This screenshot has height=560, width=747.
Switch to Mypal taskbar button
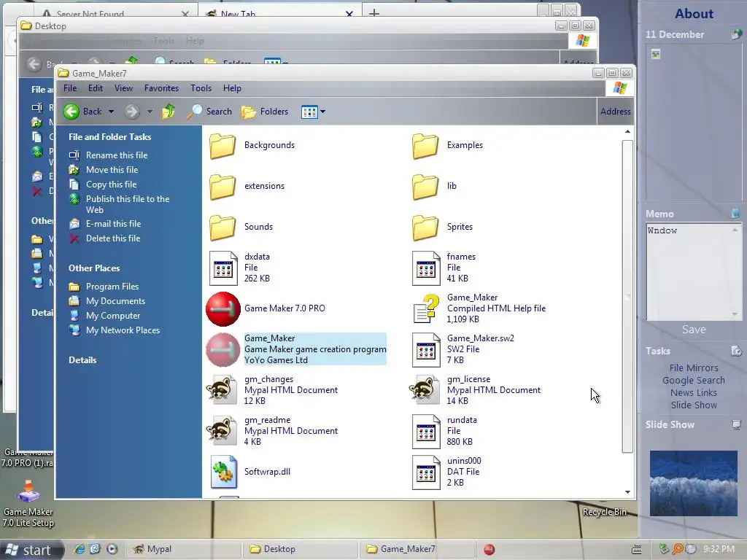pyautogui.click(x=183, y=549)
